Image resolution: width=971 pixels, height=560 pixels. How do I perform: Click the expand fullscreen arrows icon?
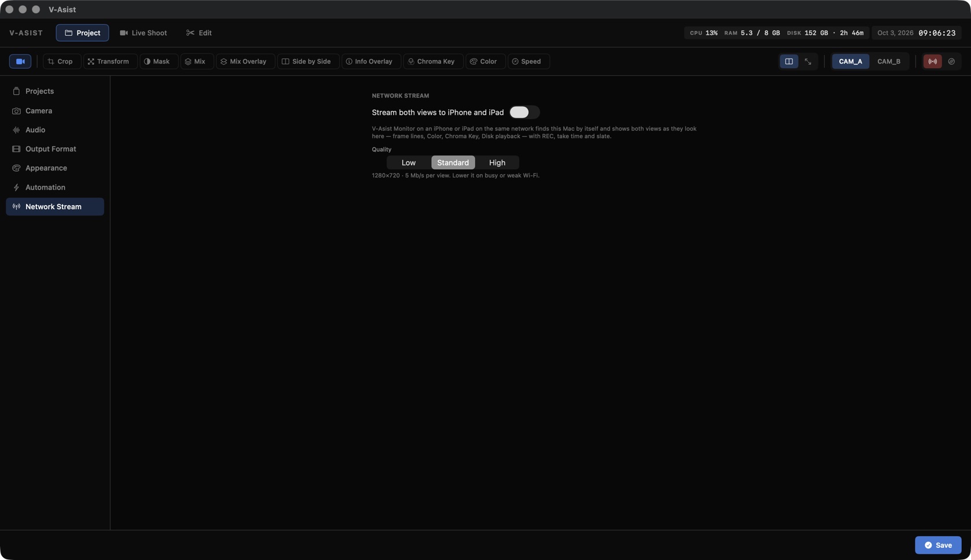click(x=808, y=61)
